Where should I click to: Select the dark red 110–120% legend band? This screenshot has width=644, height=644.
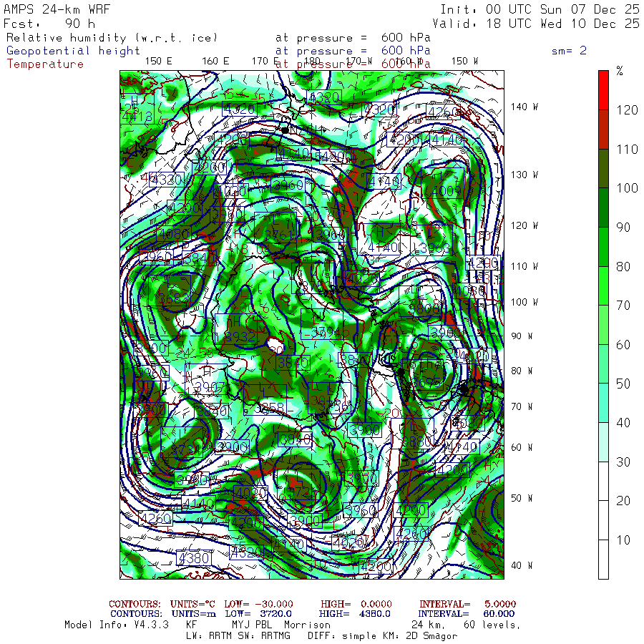[603, 129]
